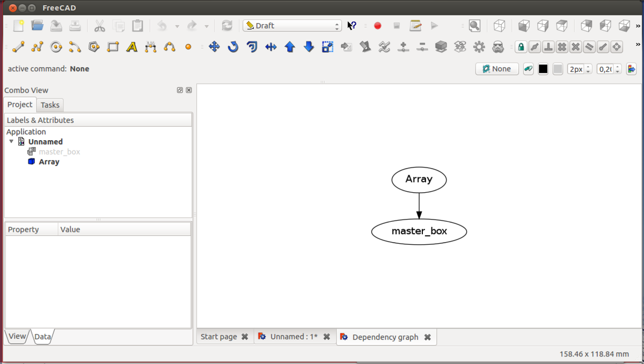Choose the Draft Text tool
Screen dimensions: 644x364
pos(131,47)
